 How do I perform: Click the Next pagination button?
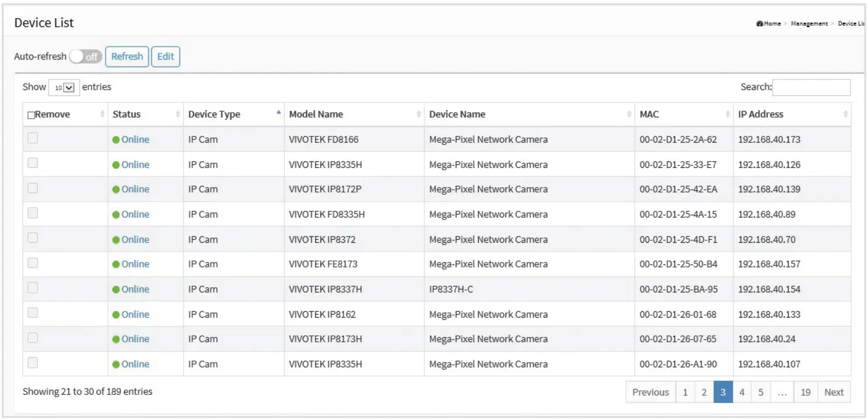pos(834,393)
